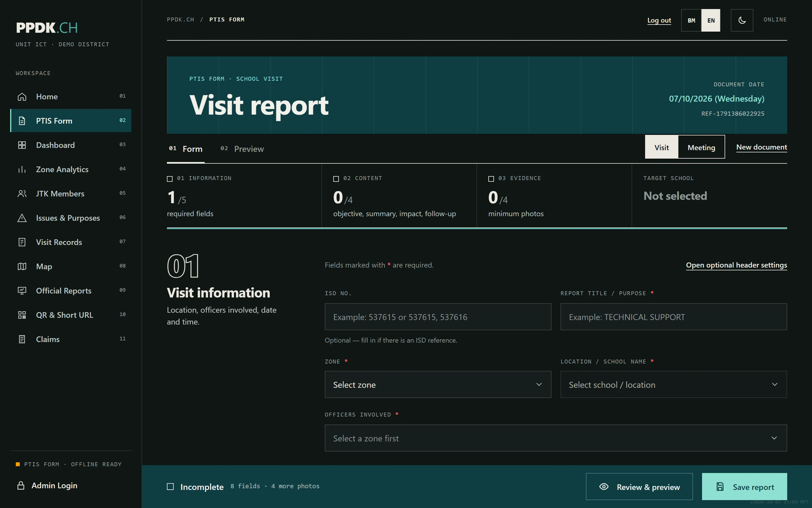Click the PTIS Form document icon

coord(22,121)
